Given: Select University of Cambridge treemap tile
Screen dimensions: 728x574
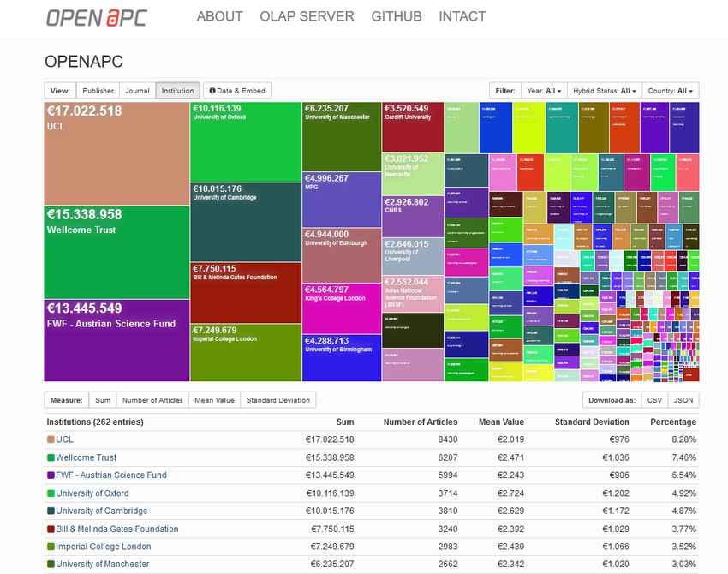Looking at the screenshot, I should (x=246, y=222).
